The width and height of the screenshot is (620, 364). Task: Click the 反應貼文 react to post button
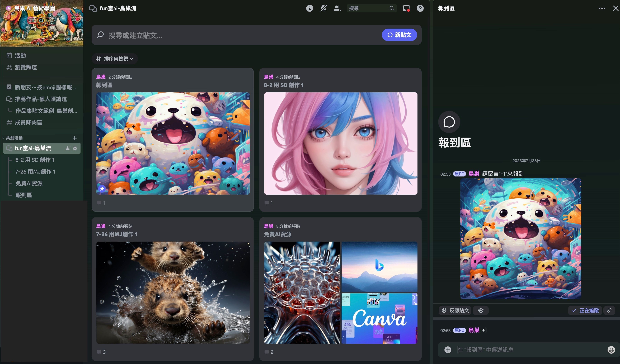coord(455,310)
